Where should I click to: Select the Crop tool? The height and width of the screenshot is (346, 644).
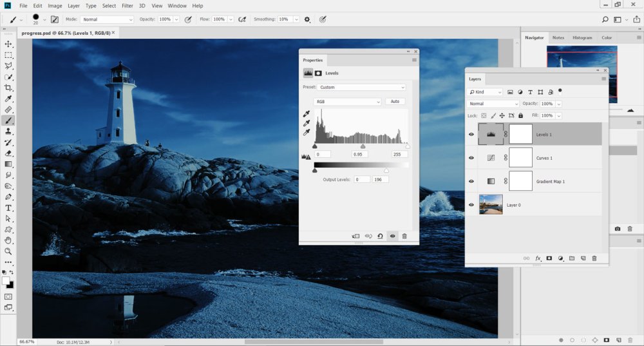coord(8,88)
